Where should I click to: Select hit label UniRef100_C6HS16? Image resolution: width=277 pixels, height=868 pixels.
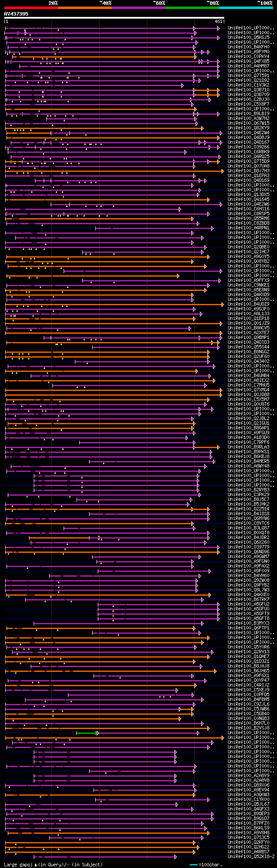pyautogui.click(x=249, y=209)
